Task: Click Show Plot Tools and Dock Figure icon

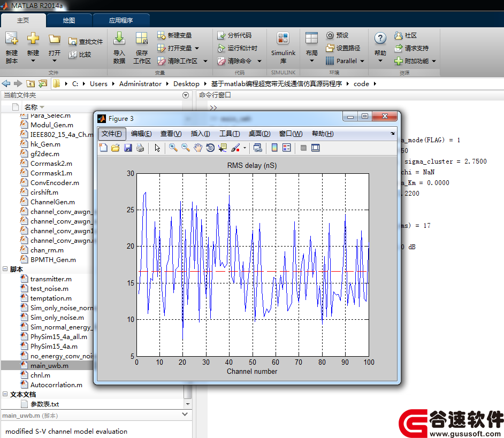Action: tap(316, 148)
